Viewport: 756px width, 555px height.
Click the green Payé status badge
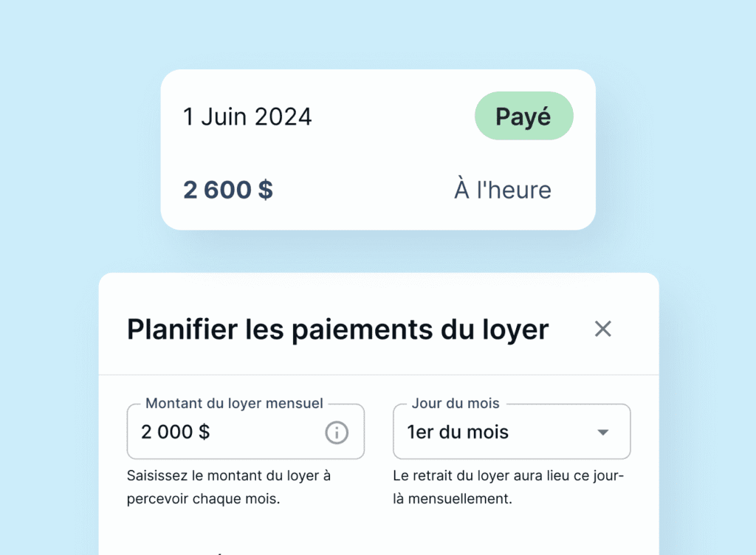[523, 116]
